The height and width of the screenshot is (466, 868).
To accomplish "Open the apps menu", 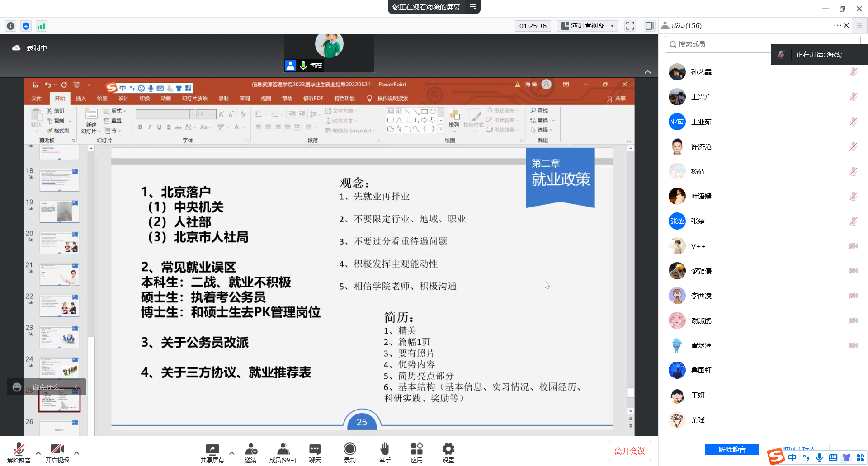I will point(417,453).
